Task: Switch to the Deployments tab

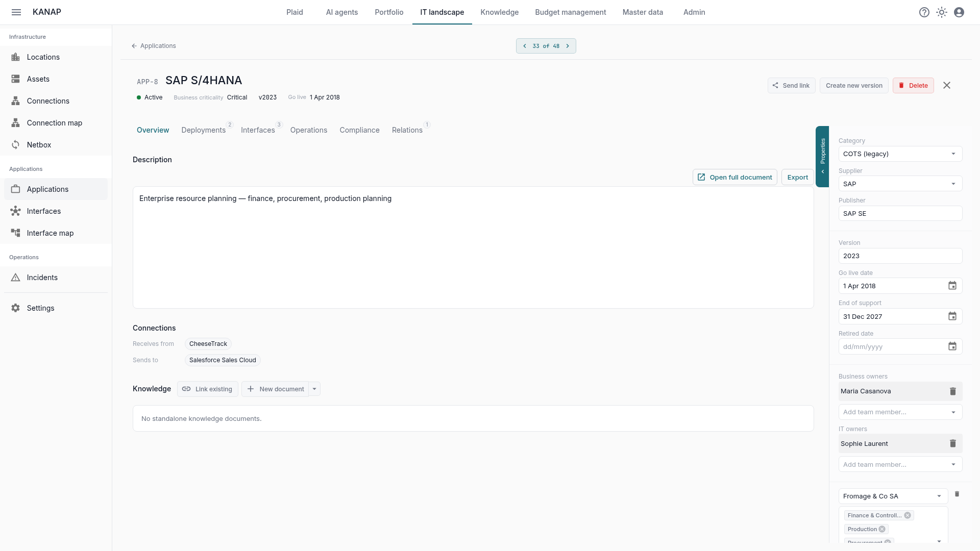Action: coord(204,130)
